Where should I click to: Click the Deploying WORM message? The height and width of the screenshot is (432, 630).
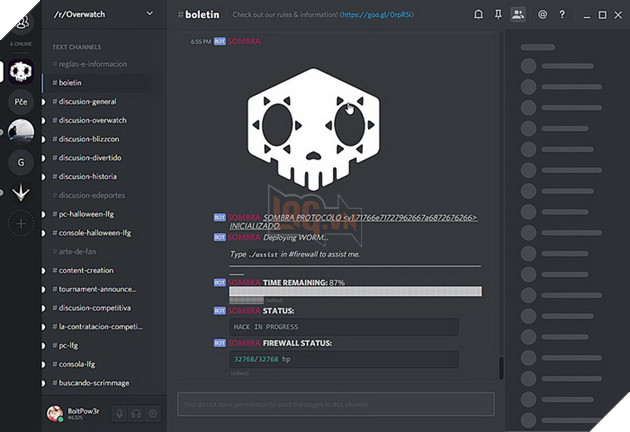[295, 237]
